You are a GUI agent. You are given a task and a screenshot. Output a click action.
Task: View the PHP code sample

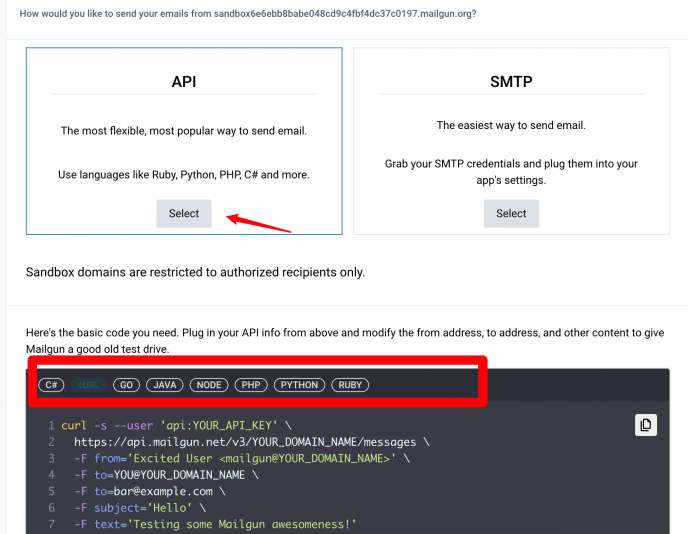[250, 385]
